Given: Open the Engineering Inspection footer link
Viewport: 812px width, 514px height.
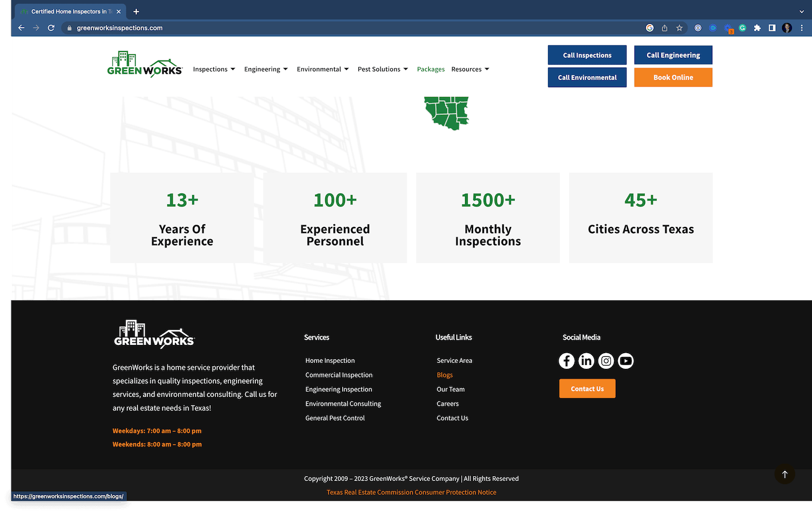Looking at the screenshot, I should (339, 389).
